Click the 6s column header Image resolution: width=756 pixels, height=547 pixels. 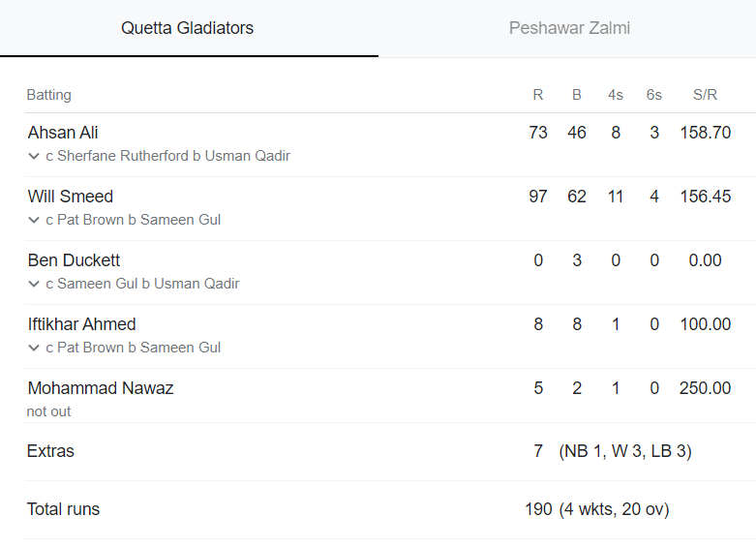[x=653, y=95]
